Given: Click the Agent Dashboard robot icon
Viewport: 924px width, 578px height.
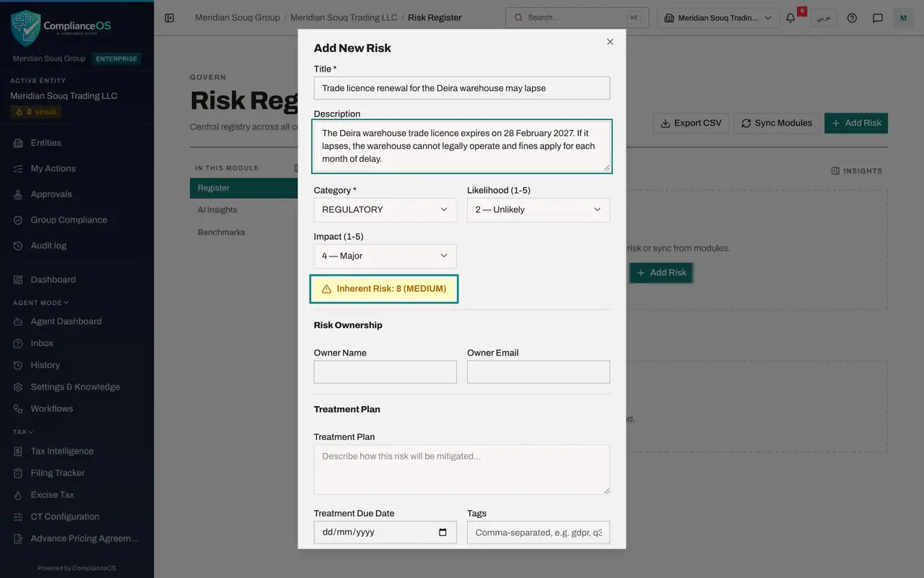Looking at the screenshot, I should click(18, 322).
